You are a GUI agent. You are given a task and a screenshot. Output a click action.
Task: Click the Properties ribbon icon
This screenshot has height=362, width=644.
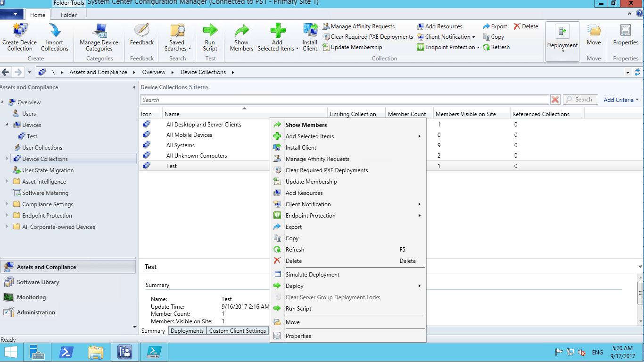point(626,35)
